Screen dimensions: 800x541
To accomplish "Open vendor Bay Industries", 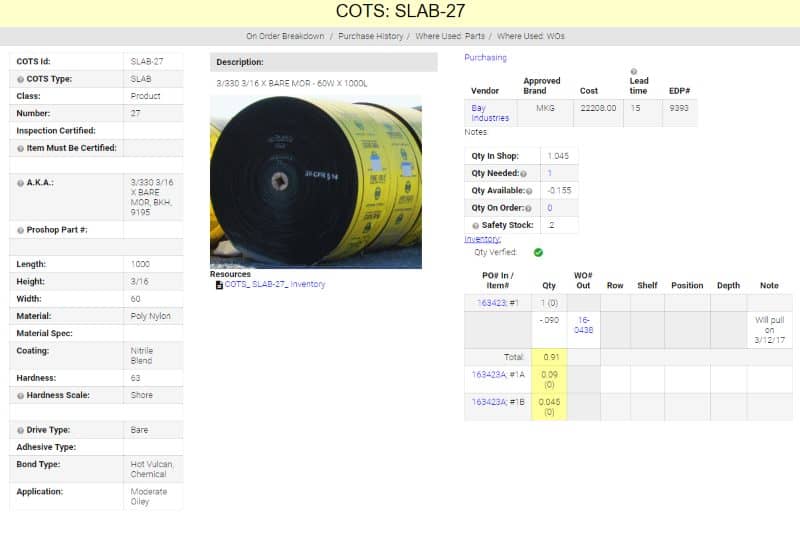I will click(x=490, y=113).
